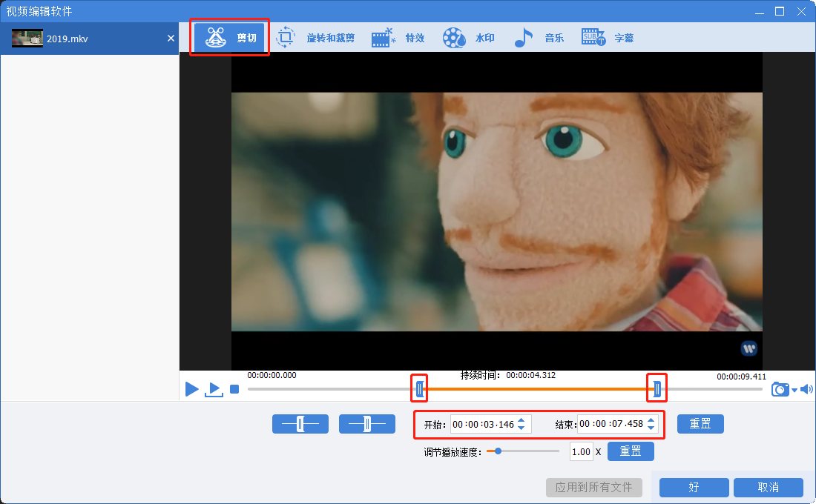This screenshot has width=816, height=504.
Task: Click the 1.00 speed value field
Action: point(582,451)
